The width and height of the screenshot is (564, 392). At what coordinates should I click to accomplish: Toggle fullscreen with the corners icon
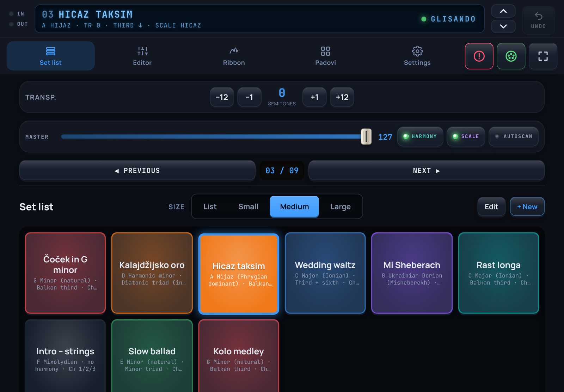click(543, 56)
